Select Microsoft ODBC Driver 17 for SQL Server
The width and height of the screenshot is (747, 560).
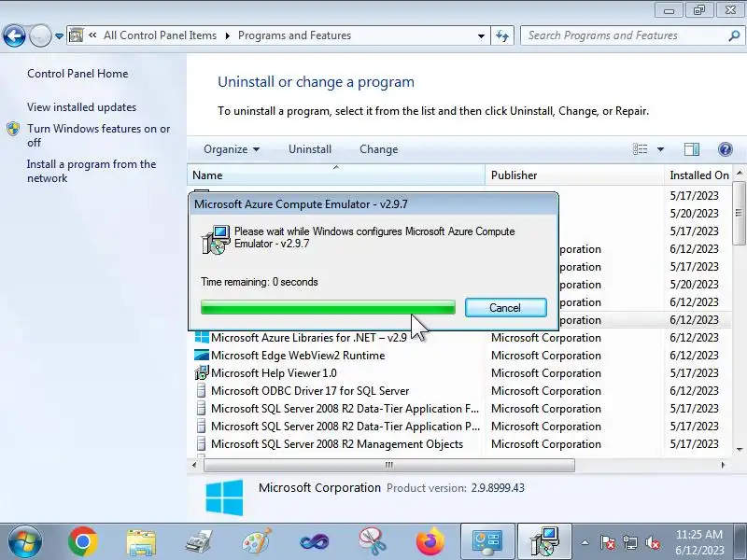[x=310, y=391]
